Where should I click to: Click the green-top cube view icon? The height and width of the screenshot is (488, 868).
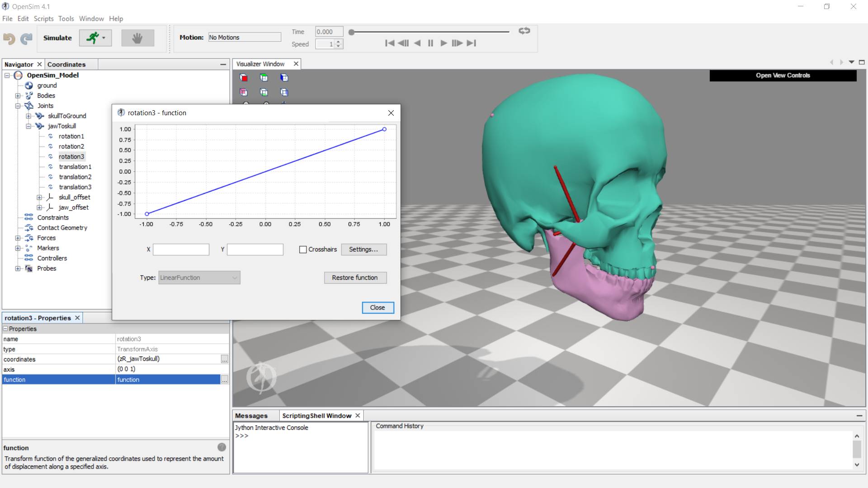tap(264, 78)
